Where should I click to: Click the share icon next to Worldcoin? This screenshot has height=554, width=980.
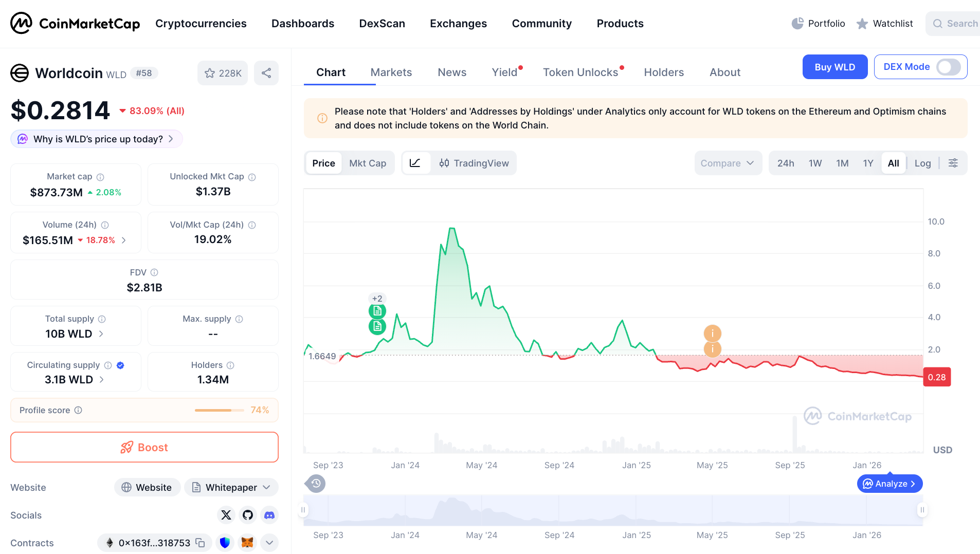click(x=266, y=73)
